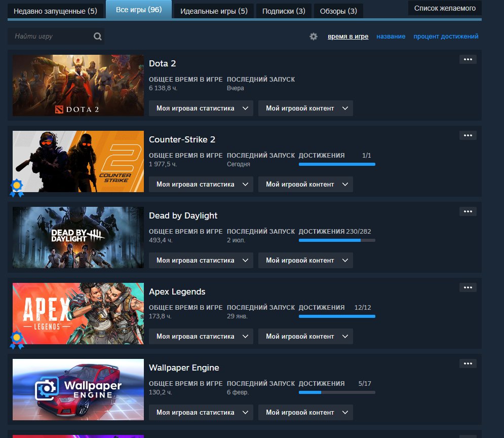Click the perfect-game ribbon badge on Counter-Strike 2

coord(17,188)
